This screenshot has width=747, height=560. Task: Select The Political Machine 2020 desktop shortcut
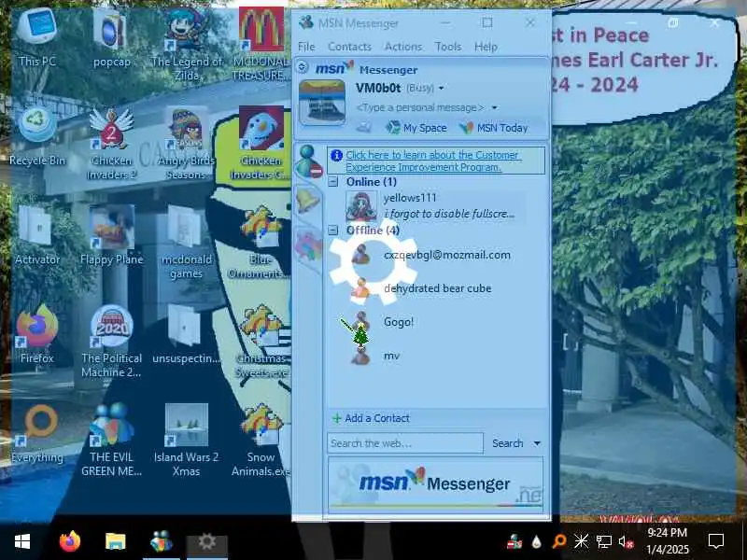point(111,342)
